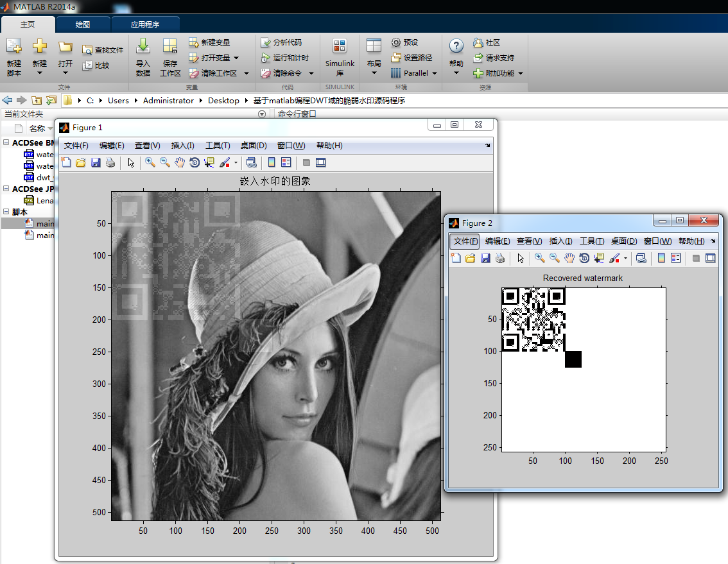Open the Layout (布局) dropdown
Screen dimensions: 728x564
(x=374, y=73)
